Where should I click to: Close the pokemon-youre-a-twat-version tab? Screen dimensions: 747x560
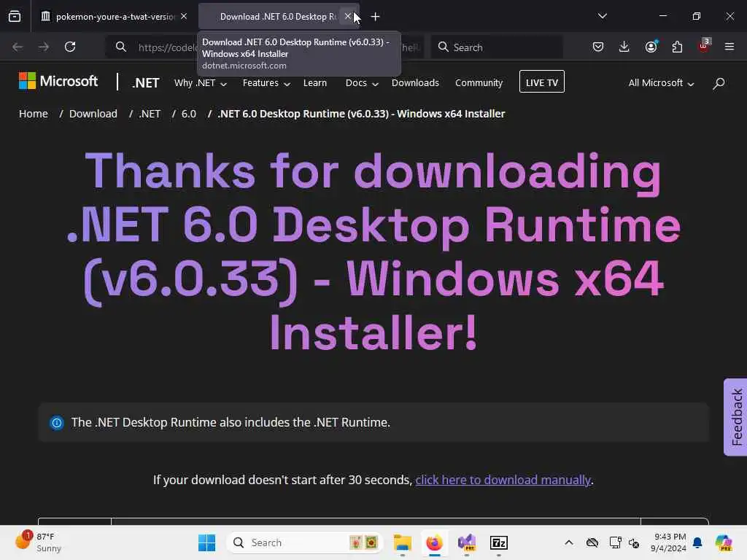pos(184,16)
